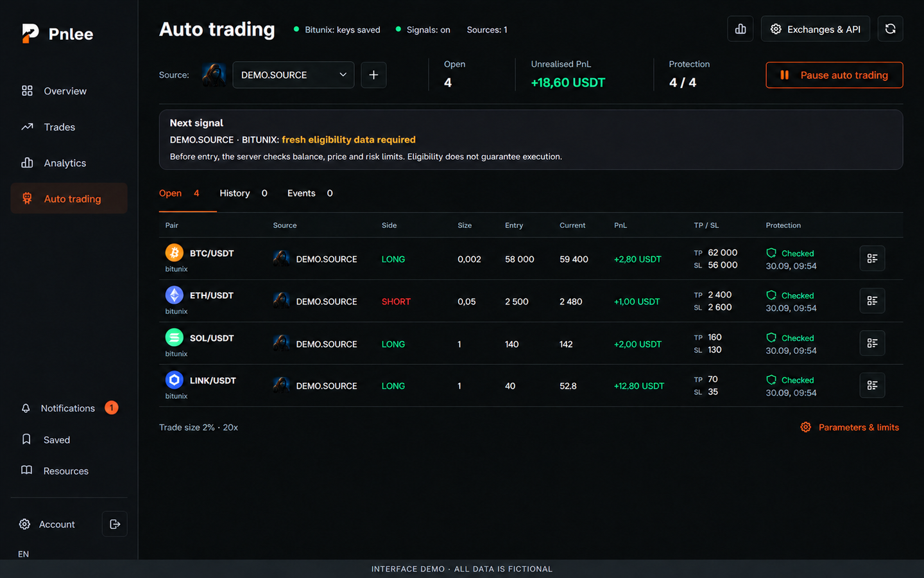Image resolution: width=924 pixels, height=578 pixels.
Task: Open details button for ETH/USDT row
Action: (872, 301)
